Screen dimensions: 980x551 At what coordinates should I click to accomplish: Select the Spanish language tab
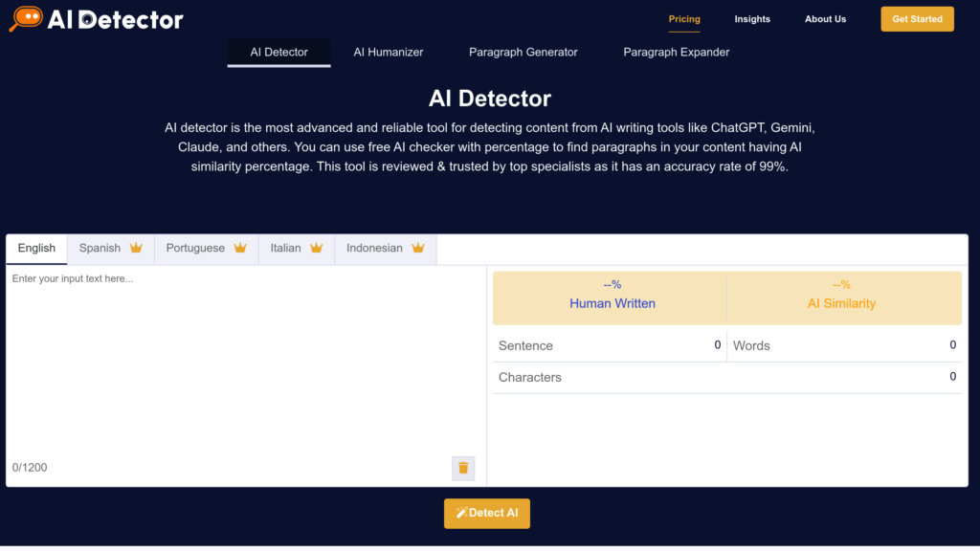pos(99,248)
